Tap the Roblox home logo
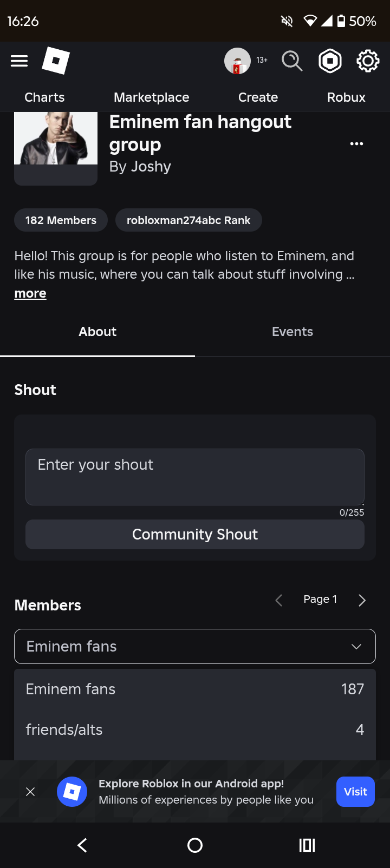The width and height of the screenshot is (390, 868). click(56, 61)
